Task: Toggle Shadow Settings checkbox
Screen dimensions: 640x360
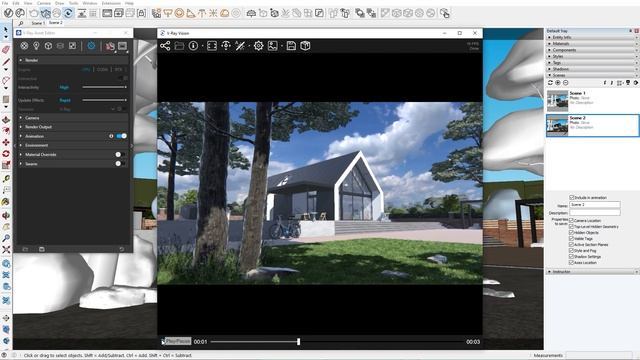Action: point(571,257)
